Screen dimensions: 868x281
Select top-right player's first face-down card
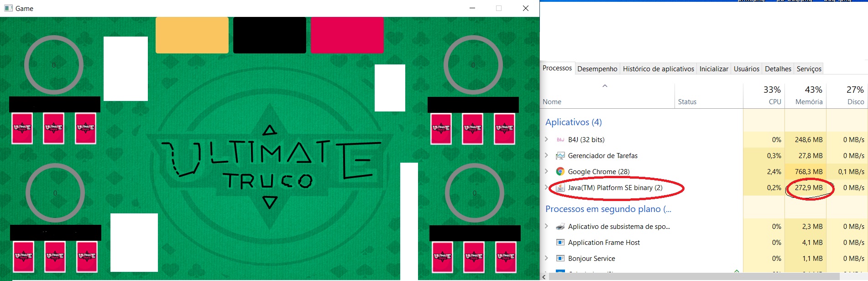click(441, 129)
